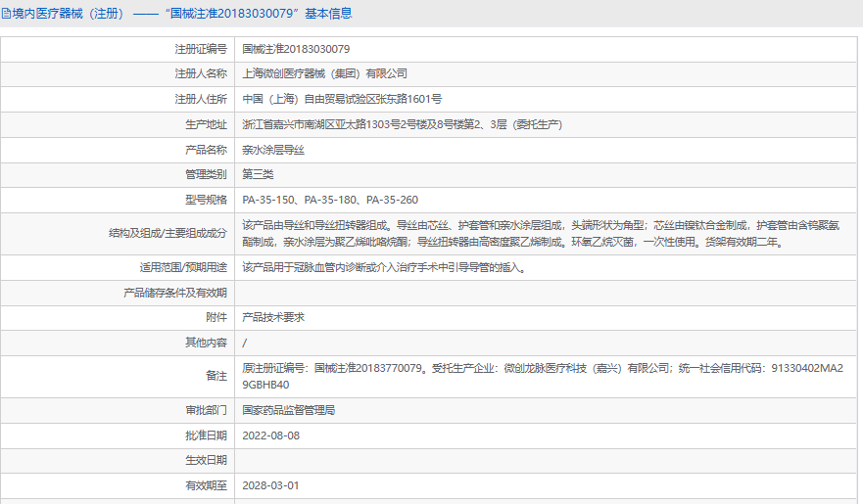
Task: Click the 备注 label
Action: pyautogui.click(x=216, y=376)
